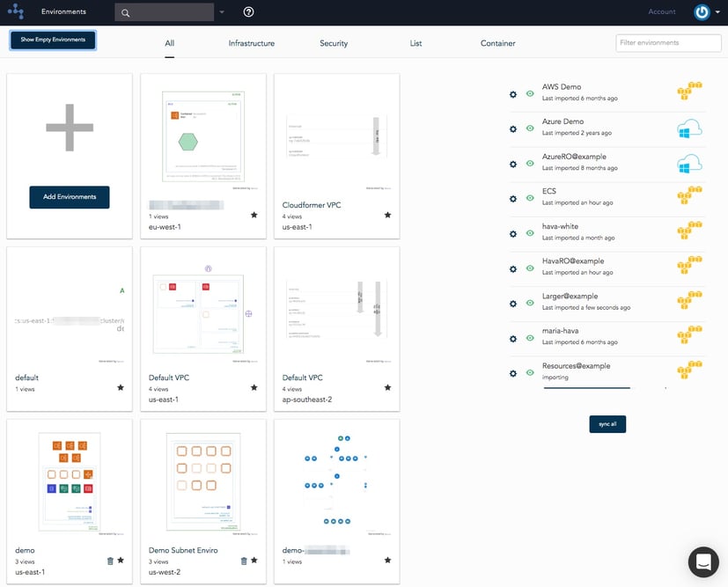Expand the search bar dropdown arrow
The height and width of the screenshot is (587, 728).
[223, 11]
